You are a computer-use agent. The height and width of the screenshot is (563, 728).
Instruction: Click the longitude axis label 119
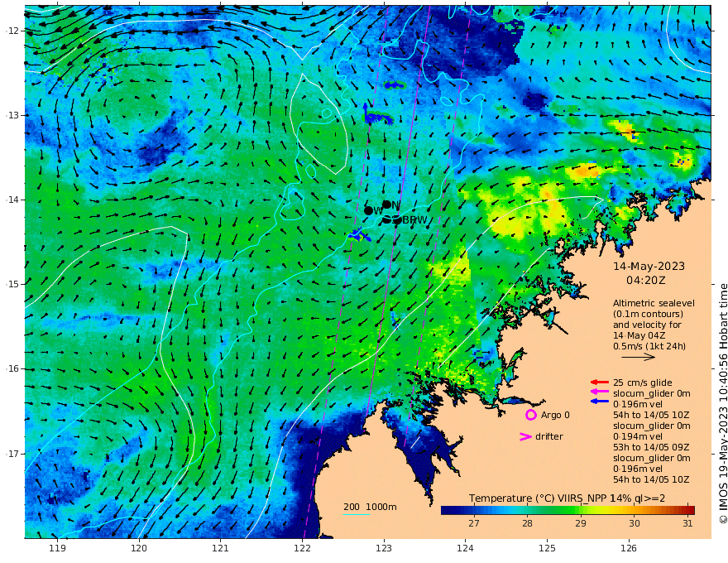(x=57, y=548)
